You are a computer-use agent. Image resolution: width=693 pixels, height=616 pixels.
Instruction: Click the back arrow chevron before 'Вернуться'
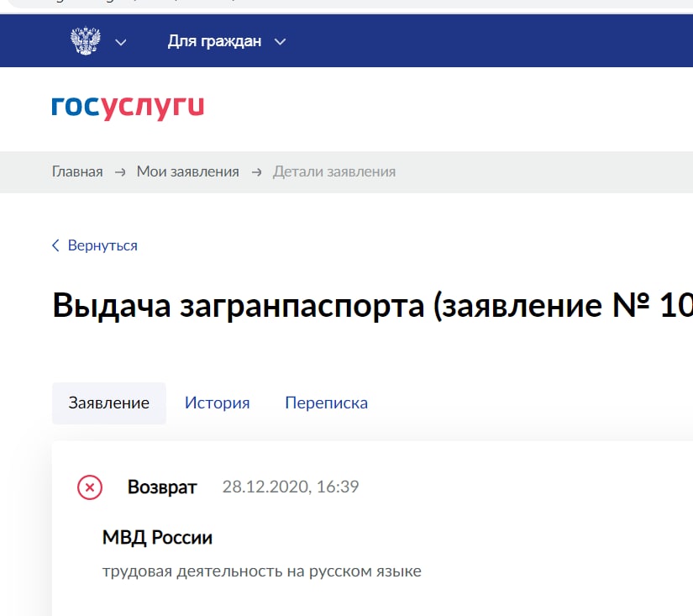tap(55, 245)
